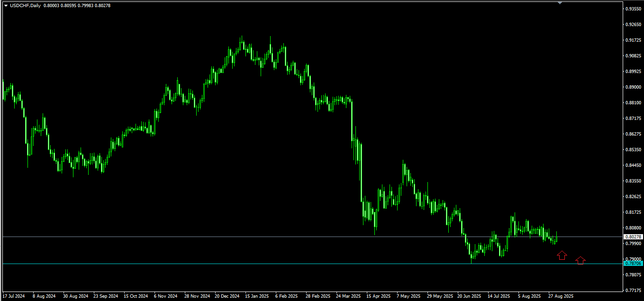This screenshot has height=301, width=644.
Task: Click the 0.81725 price axis label
Action: (634, 212)
